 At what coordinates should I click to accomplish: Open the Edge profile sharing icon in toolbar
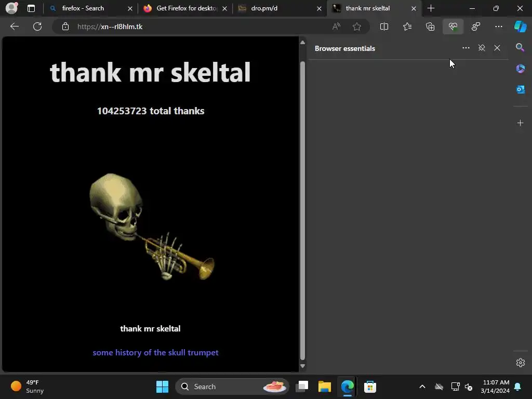point(476,26)
